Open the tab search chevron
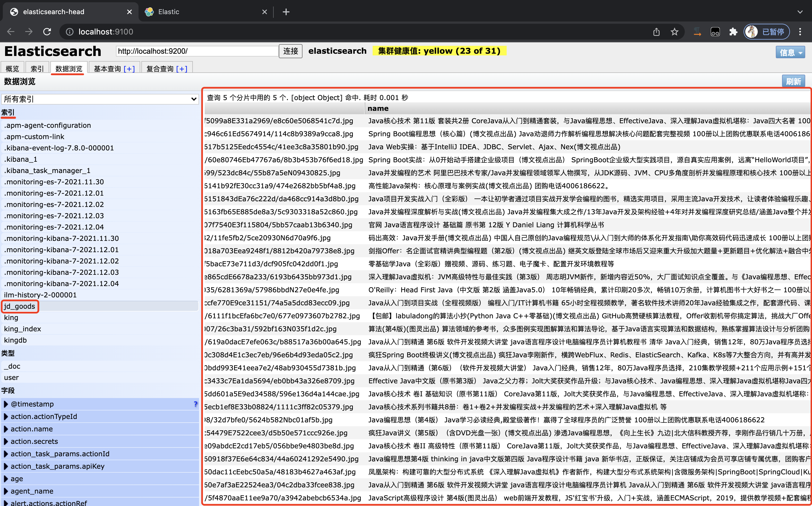Screen dimensions: 812x506 pos(800,12)
